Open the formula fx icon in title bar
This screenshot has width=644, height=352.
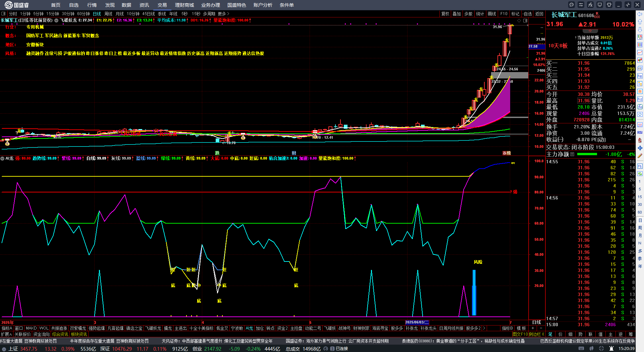[590, 5]
